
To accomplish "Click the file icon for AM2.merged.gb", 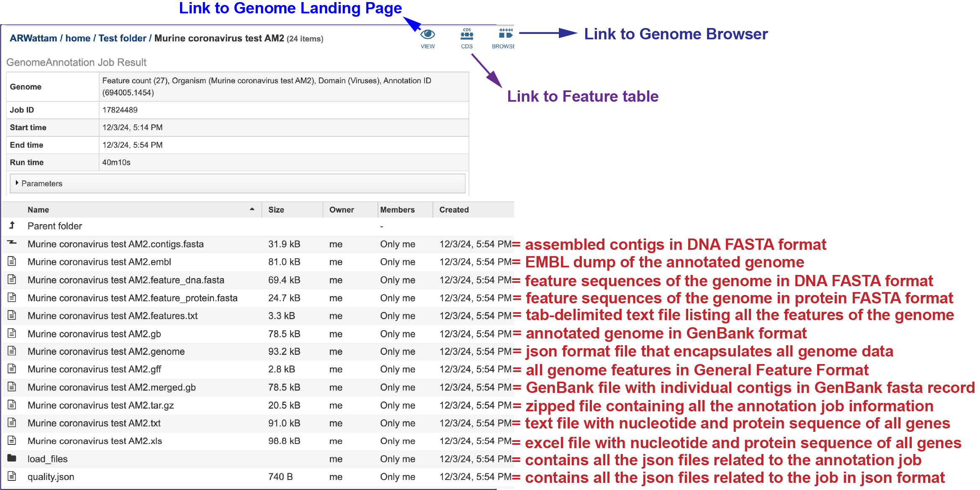I will coord(12,387).
